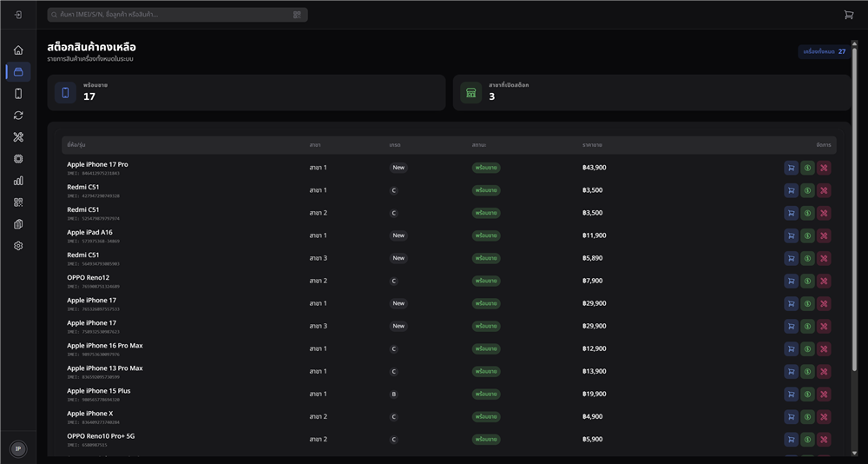This screenshot has height=464, width=868.
Task: Open the sync/exchange sidebar icon
Action: click(18, 116)
